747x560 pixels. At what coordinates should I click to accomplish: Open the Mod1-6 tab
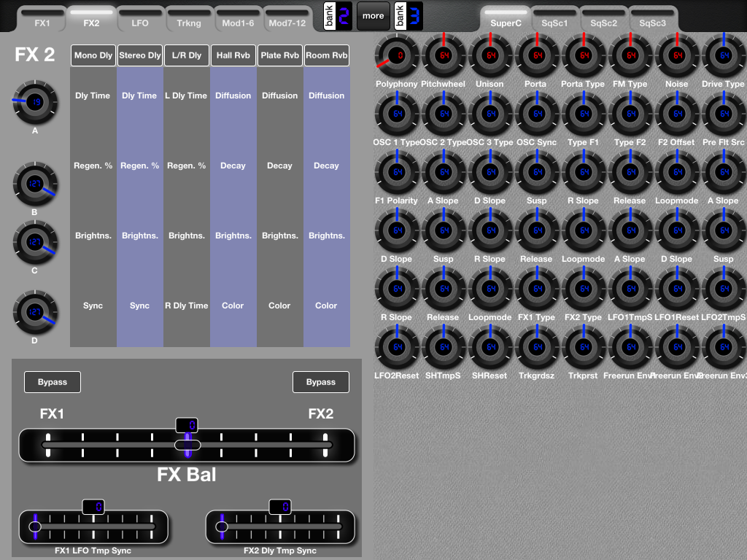(x=238, y=19)
